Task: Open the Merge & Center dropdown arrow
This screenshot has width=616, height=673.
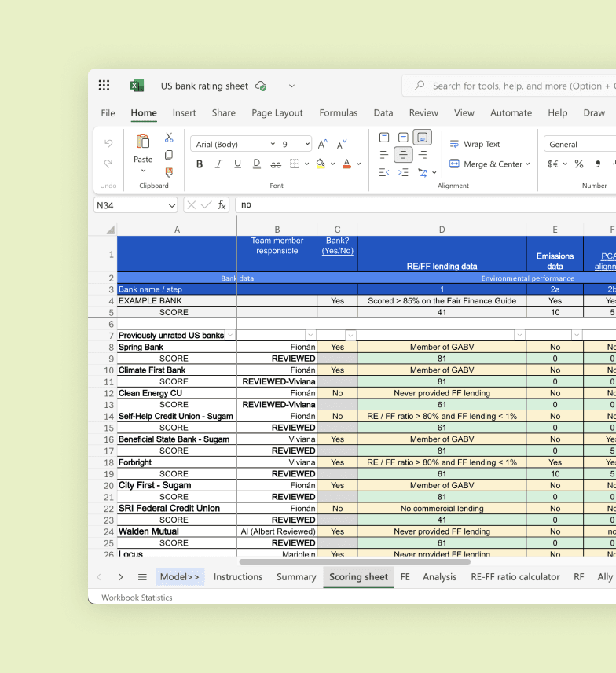Action: (x=528, y=164)
